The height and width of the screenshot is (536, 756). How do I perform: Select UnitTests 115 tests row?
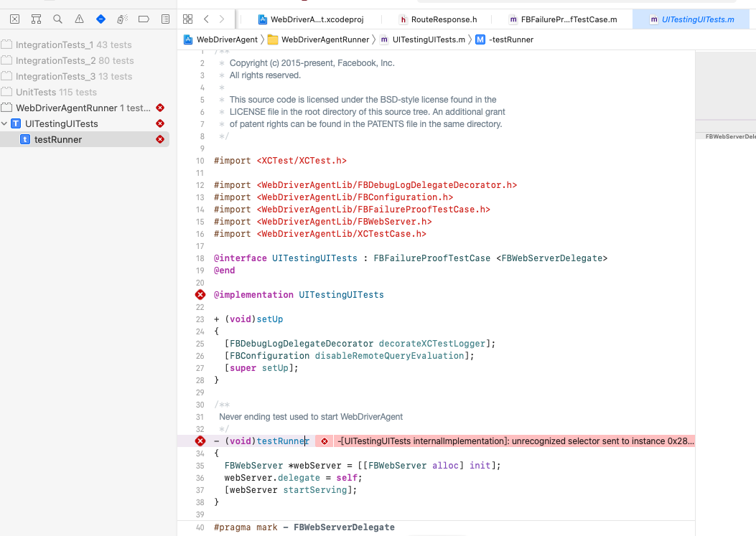click(x=85, y=92)
